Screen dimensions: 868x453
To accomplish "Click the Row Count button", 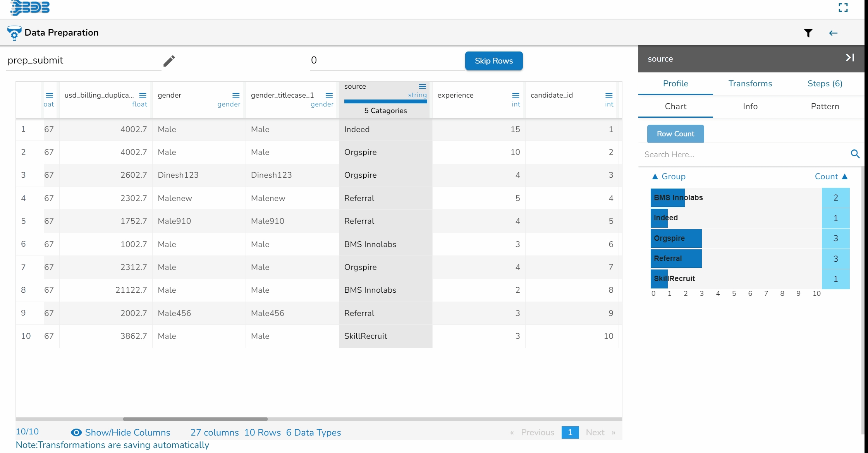I will (675, 134).
